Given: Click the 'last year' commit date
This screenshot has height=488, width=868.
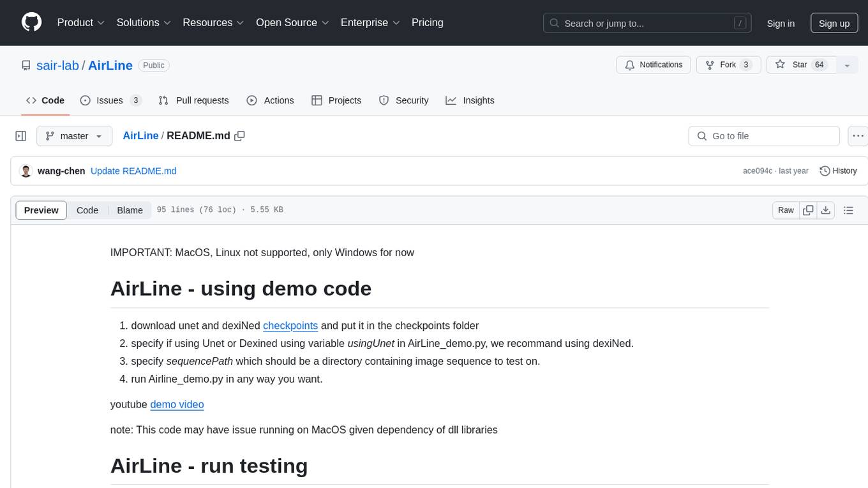Looking at the screenshot, I should pyautogui.click(x=793, y=171).
